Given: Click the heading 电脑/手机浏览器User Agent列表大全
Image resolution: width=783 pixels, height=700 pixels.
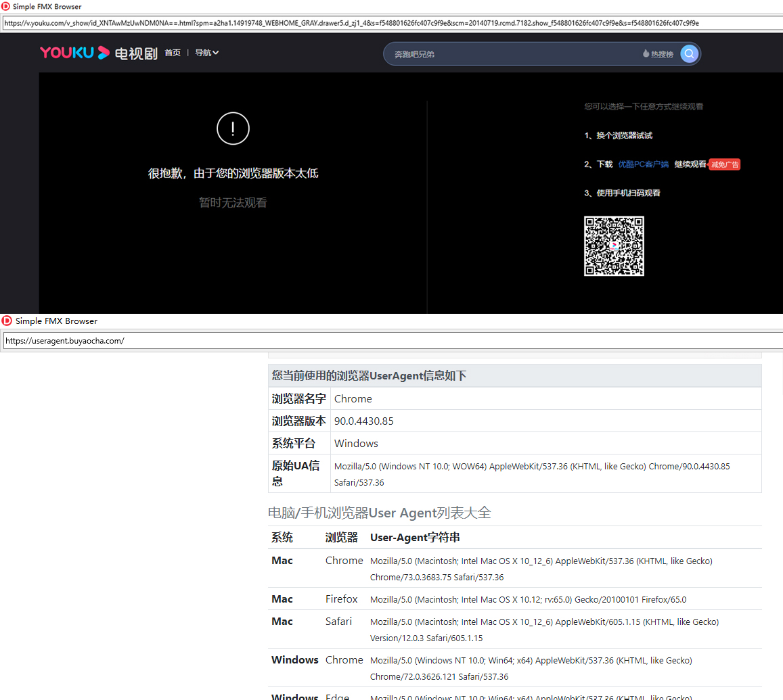Looking at the screenshot, I should [x=380, y=513].
